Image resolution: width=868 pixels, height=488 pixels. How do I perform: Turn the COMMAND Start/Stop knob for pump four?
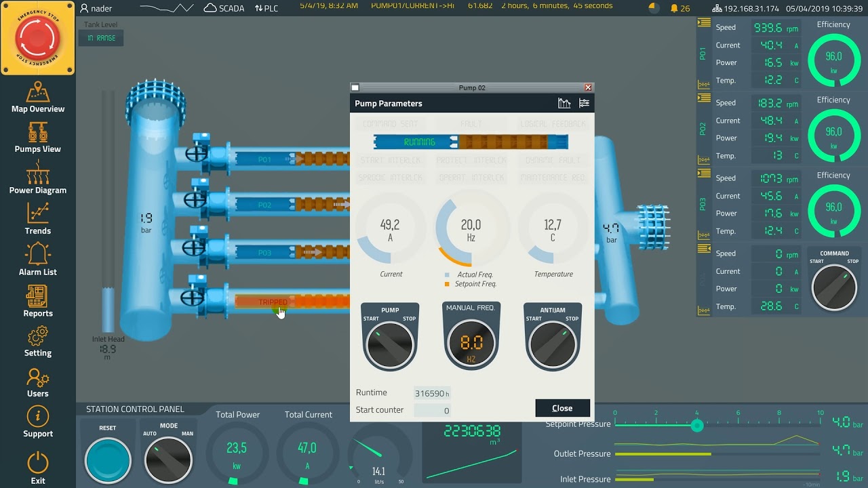point(834,287)
